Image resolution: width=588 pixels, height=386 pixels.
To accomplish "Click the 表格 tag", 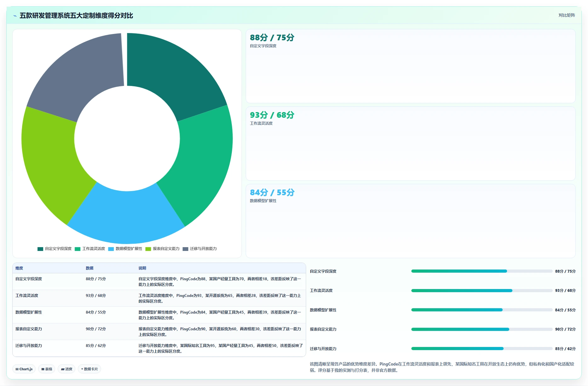I will (47, 369).
